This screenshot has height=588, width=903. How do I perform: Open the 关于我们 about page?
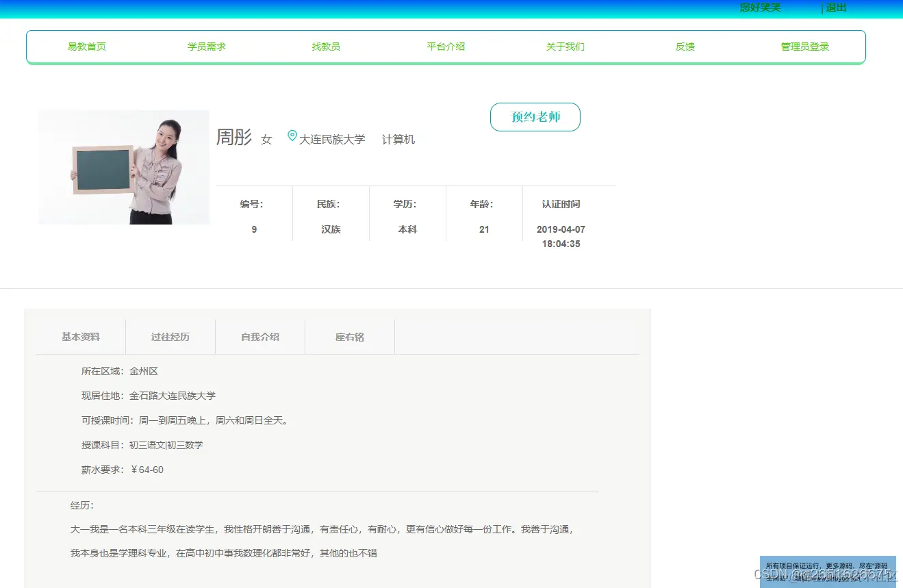[565, 46]
